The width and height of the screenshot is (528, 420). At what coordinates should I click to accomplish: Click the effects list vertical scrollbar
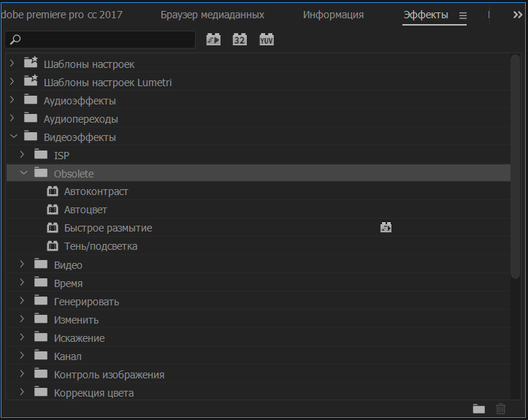coord(515,167)
